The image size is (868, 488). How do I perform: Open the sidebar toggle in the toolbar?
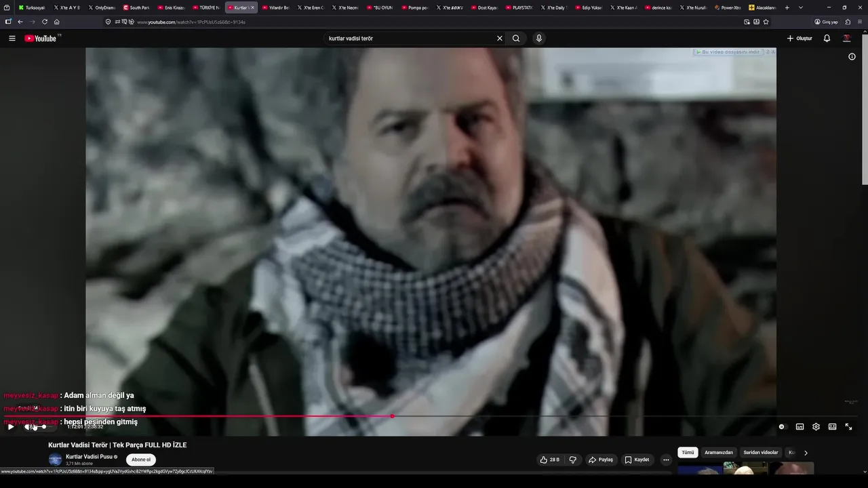pyautogui.click(x=8, y=22)
